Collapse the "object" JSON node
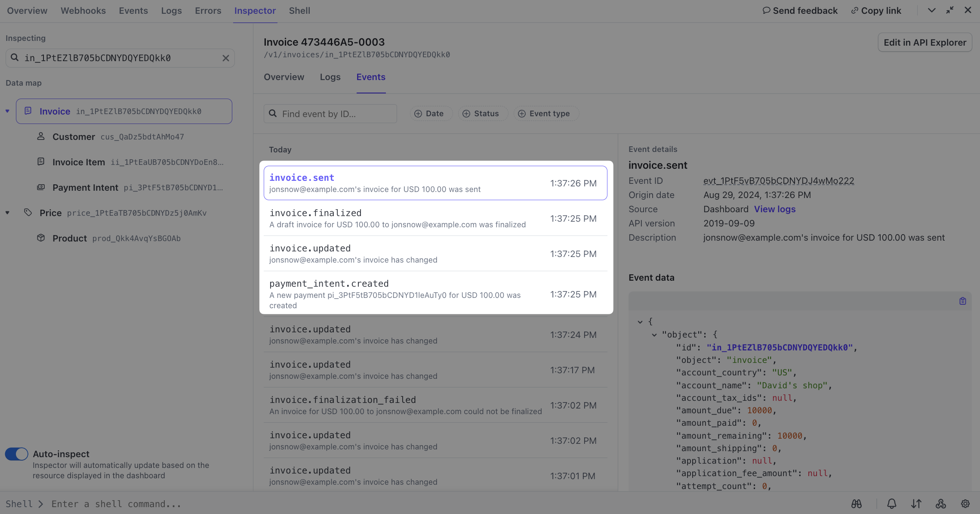The image size is (980, 514). [x=654, y=334]
